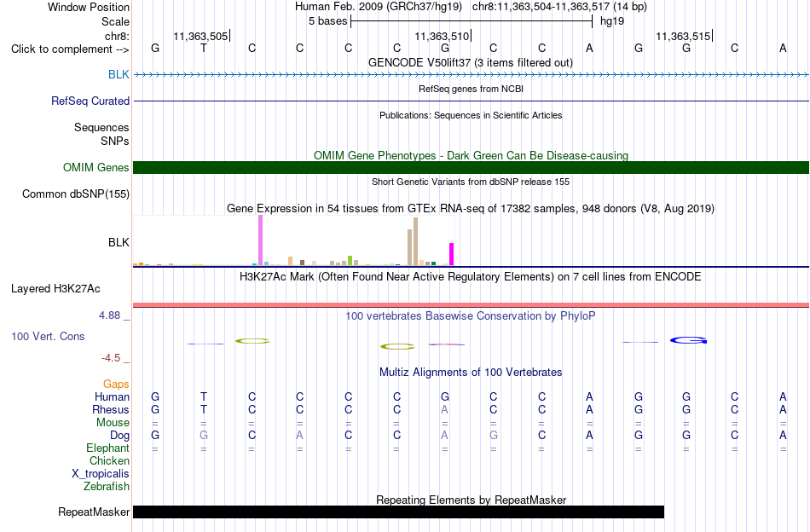Select the Dog species label
The width and height of the screenshot is (810, 532).
point(119,436)
